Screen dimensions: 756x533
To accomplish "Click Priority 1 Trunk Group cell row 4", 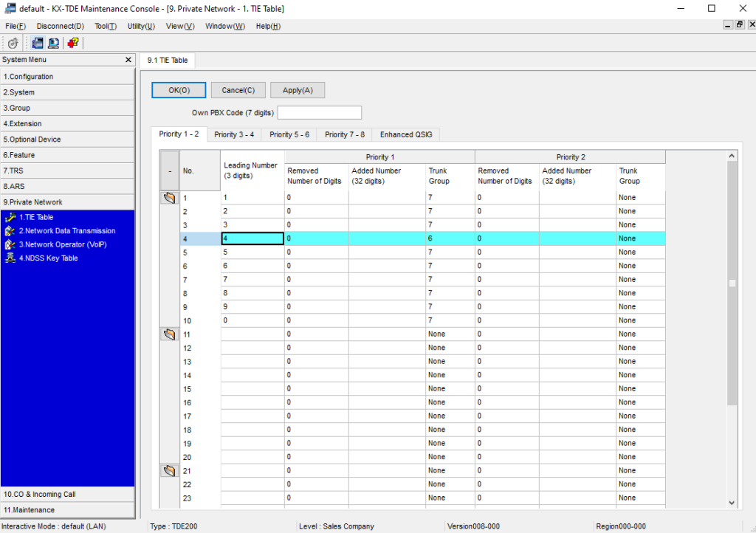I will pos(450,238).
